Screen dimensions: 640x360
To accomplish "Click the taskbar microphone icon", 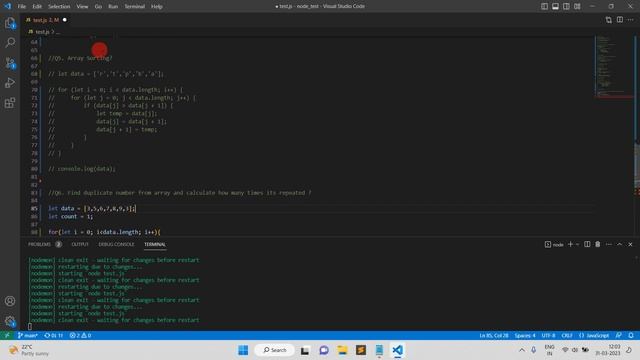I will tap(533, 350).
